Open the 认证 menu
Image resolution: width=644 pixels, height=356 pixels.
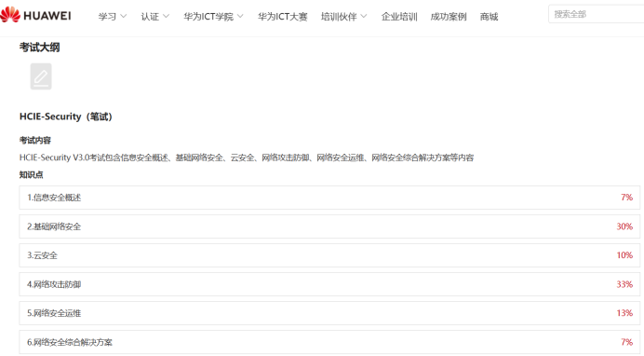(150, 17)
